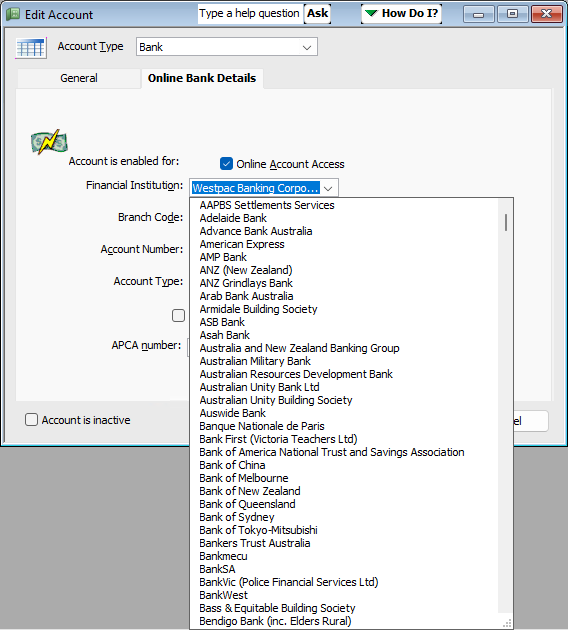Select BankVic (Police Financial Services Ltd)
The height and width of the screenshot is (630, 568).
289,582
